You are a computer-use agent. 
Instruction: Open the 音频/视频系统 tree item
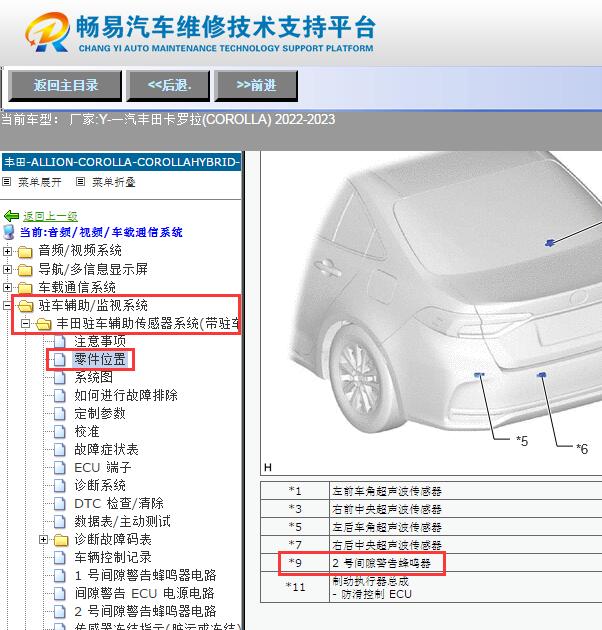80,251
